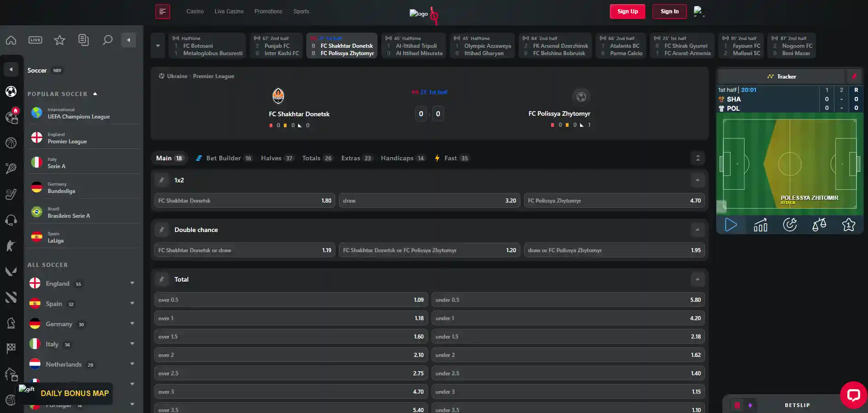The image size is (868, 413).
Task: Open the tracker balance-scales comparison icon
Action: coord(819,225)
